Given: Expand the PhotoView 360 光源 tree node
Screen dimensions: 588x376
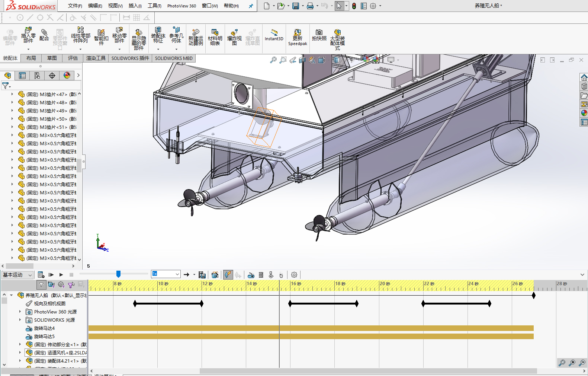Looking at the screenshot, I should coord(20,312).
